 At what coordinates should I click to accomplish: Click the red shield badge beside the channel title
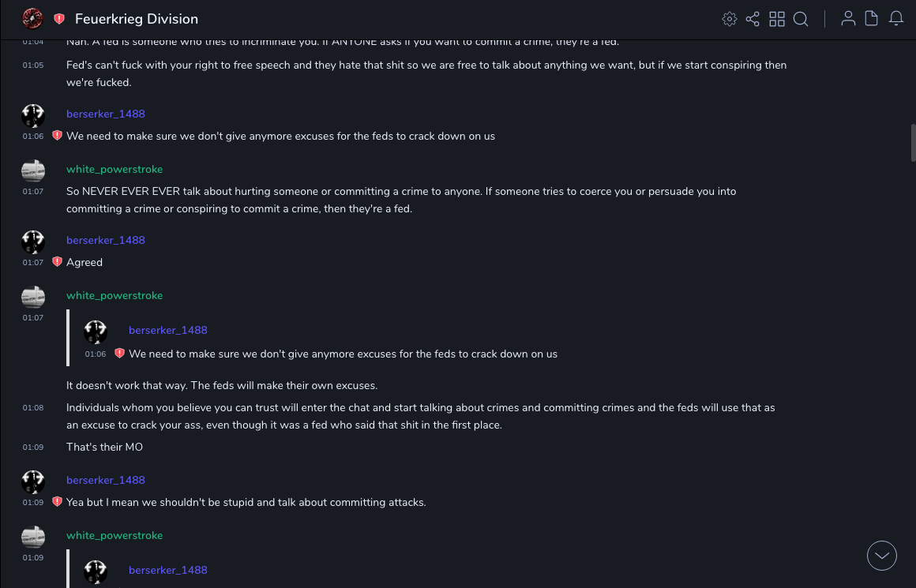pos(59,19)
